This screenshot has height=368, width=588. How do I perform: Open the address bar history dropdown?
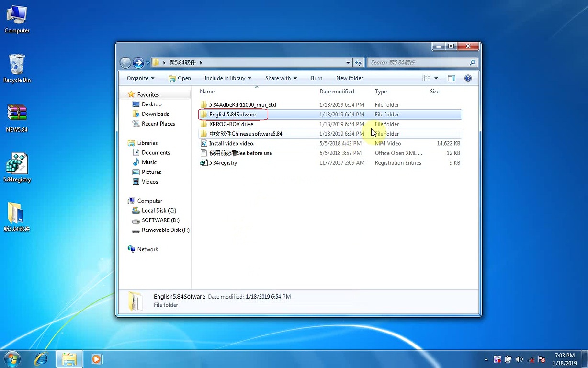(348, 62)
